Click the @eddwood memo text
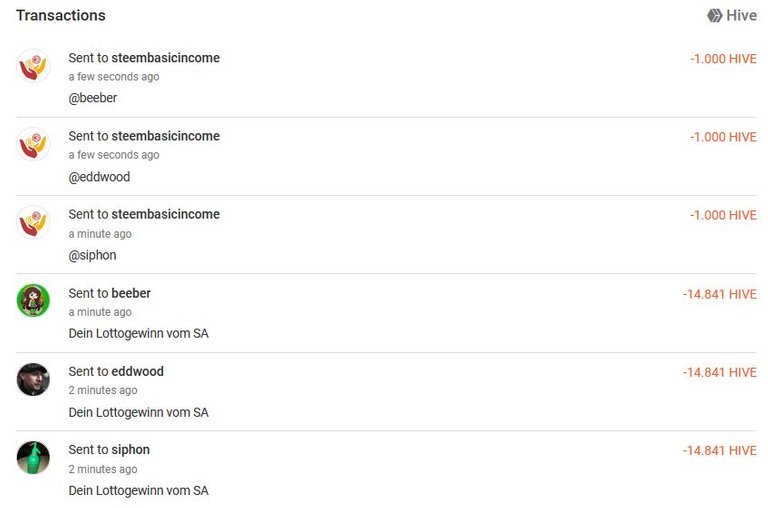 (99, 176)
